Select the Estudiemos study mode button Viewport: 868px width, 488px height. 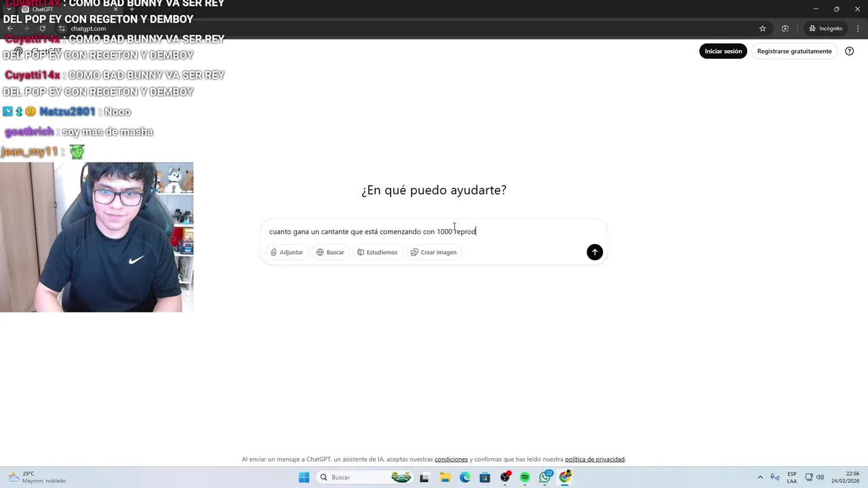pyautogui.click(x=378, y=252)
